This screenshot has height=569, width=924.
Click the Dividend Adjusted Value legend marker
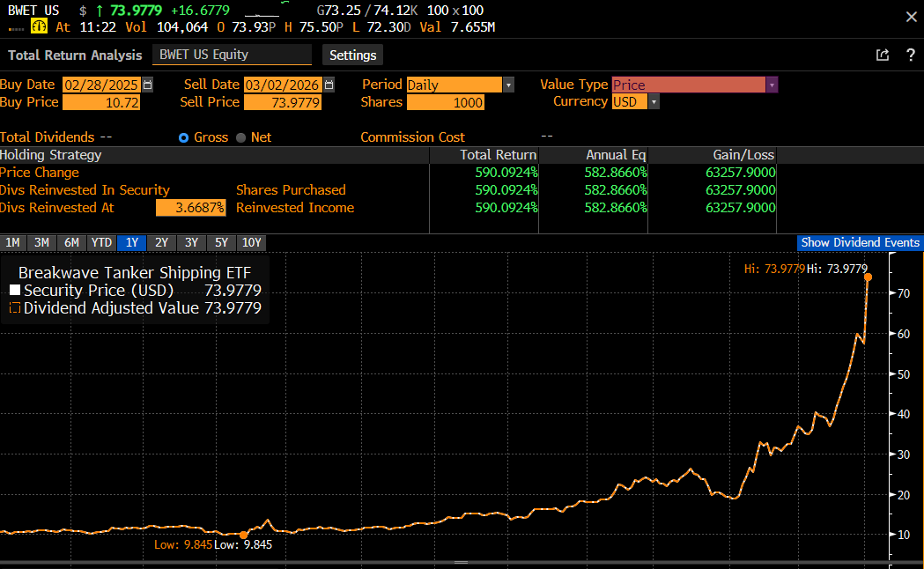pyautogui.click(x=14, y=308)
